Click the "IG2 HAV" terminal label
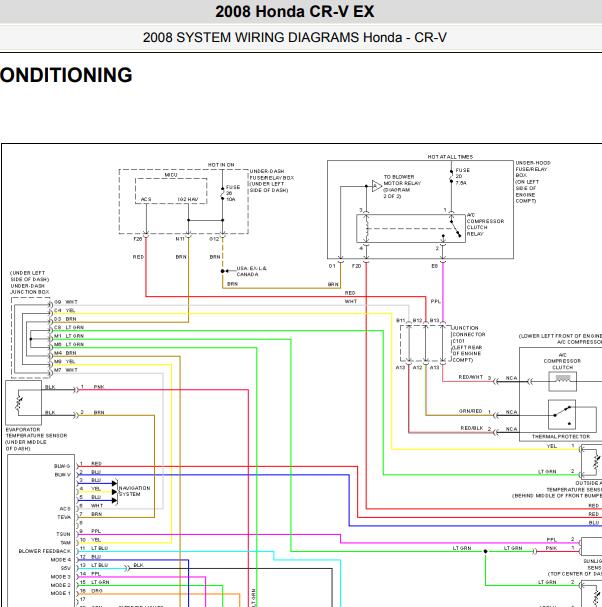This screenshot has width=602, height=607. [188, 199]
